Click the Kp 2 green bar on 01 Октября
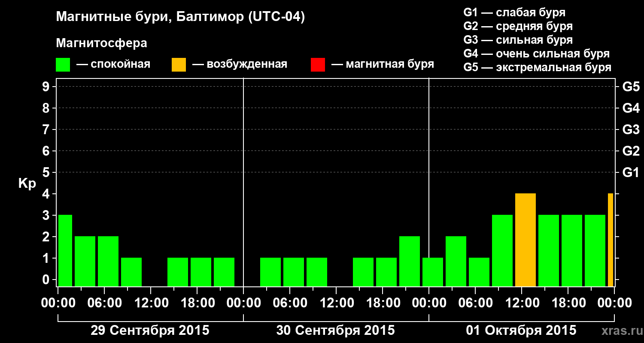This screenshot has width=644, height=343. point(456,262)
